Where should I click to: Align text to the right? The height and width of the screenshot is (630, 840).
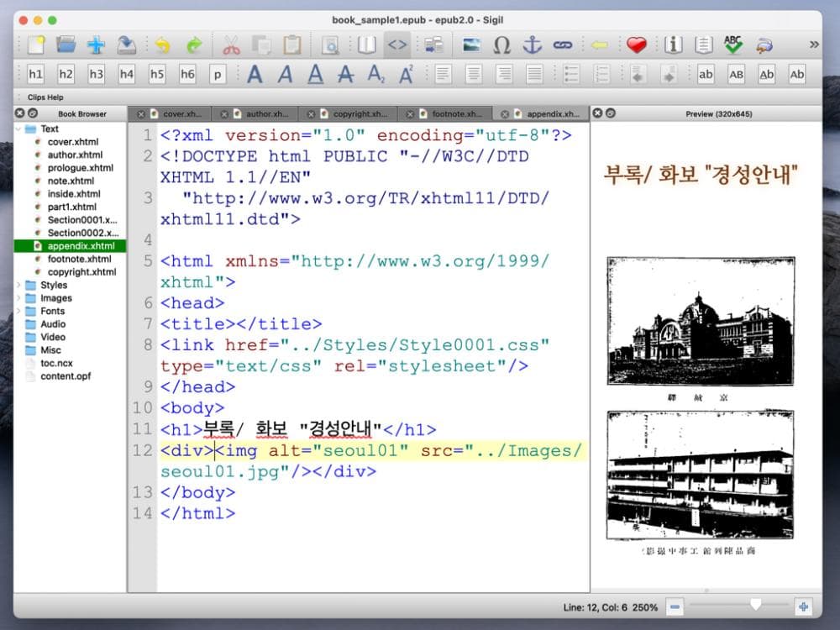click(504, 74)
